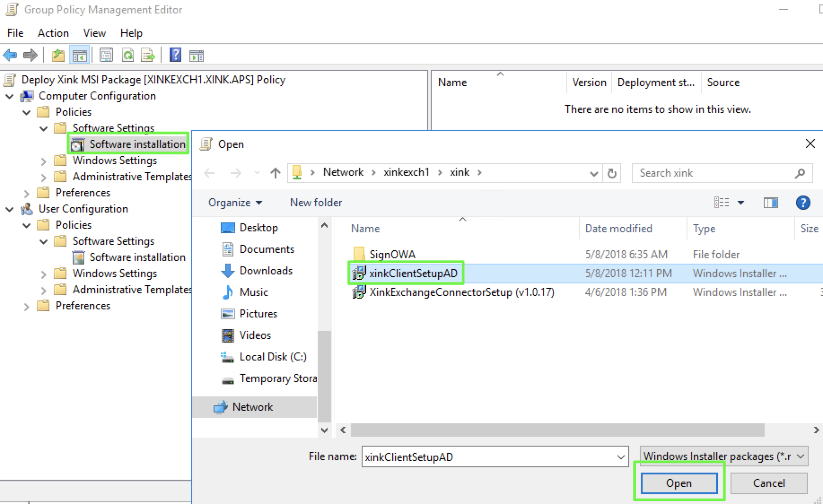Refresh the xink folder location
The width and height of the screenshot is (823, 504).
[x=612, y=173]
